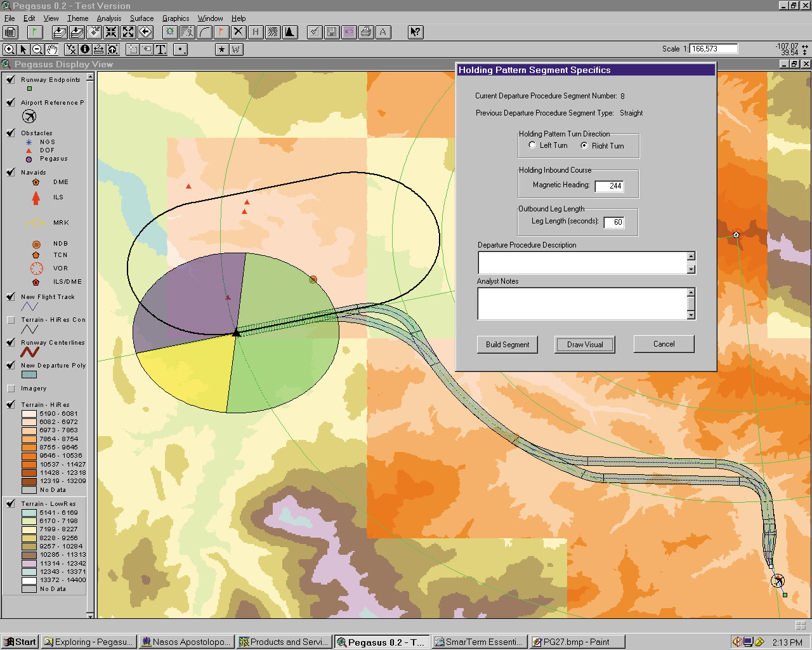Switch to SmarTerm Essentials taskbar button
This screenshot has width=812, height=650.
(x=479, y=642)
